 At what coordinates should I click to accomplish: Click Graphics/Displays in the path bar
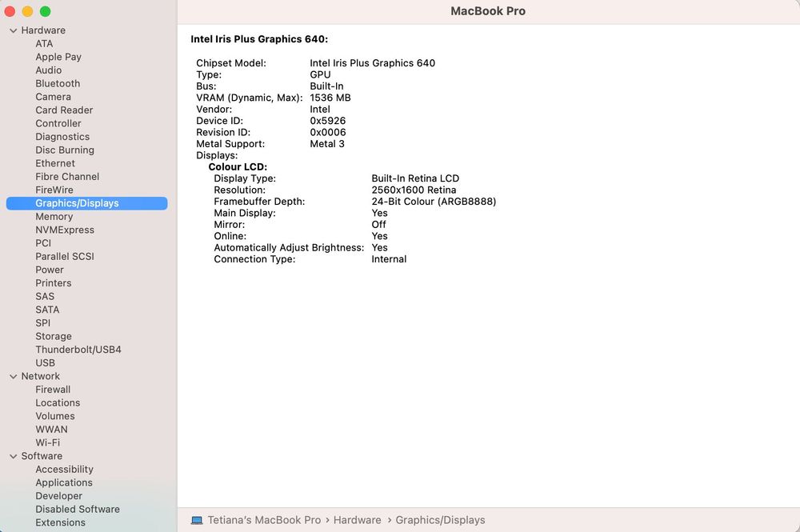click(x=440, y=520)
